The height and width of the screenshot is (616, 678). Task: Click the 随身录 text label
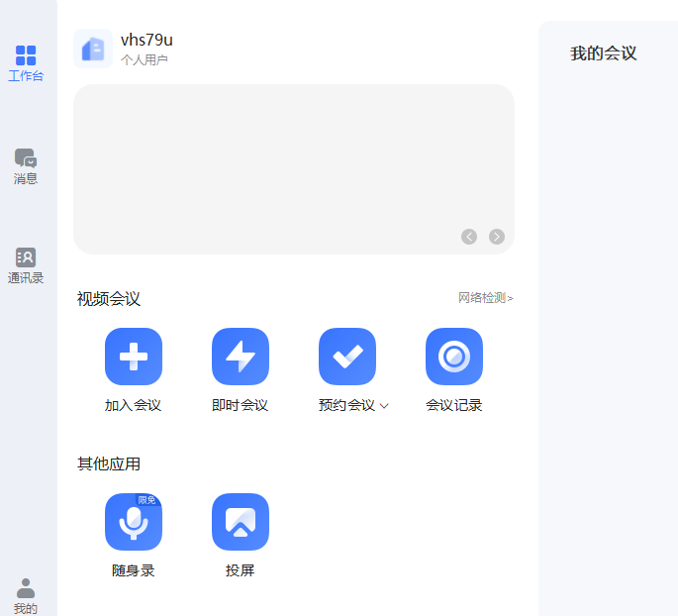tap(134, 570)
